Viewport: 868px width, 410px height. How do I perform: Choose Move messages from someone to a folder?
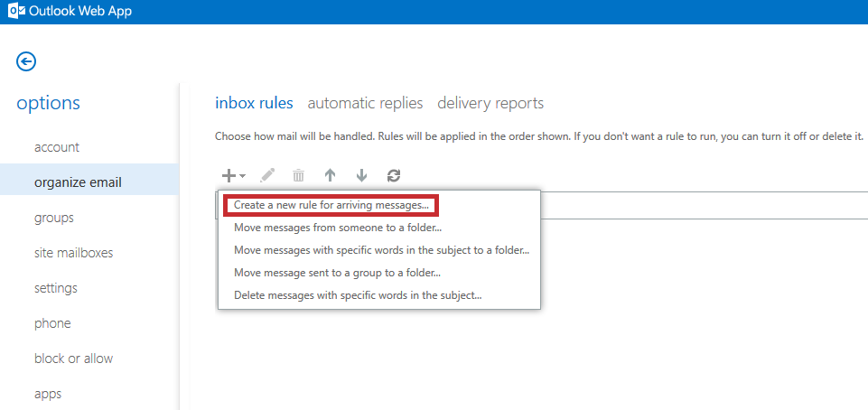pos(338,228)
